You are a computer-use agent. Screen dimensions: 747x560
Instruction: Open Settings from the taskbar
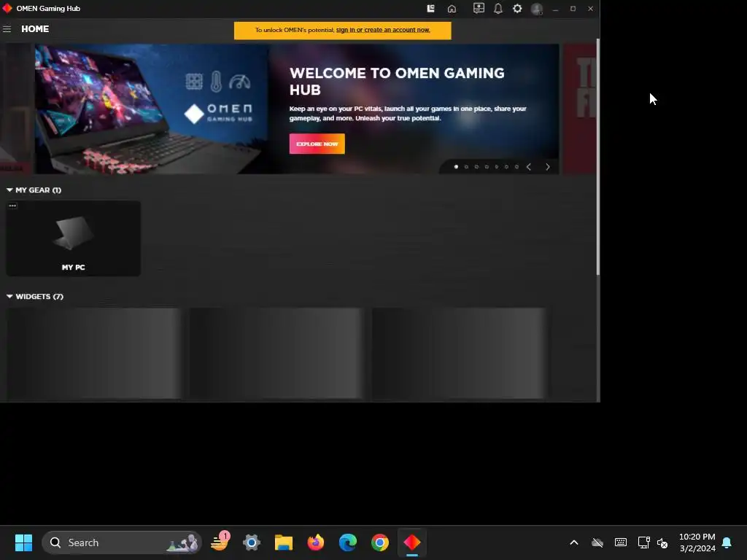(x=252, y=542)
